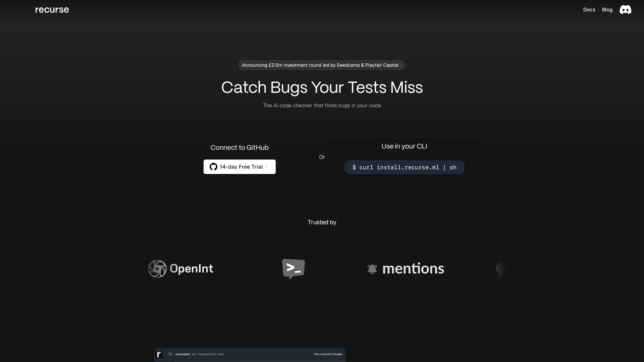Expand the funding announcement arrow
644x362 pixels.
click(x=401, y=66)
